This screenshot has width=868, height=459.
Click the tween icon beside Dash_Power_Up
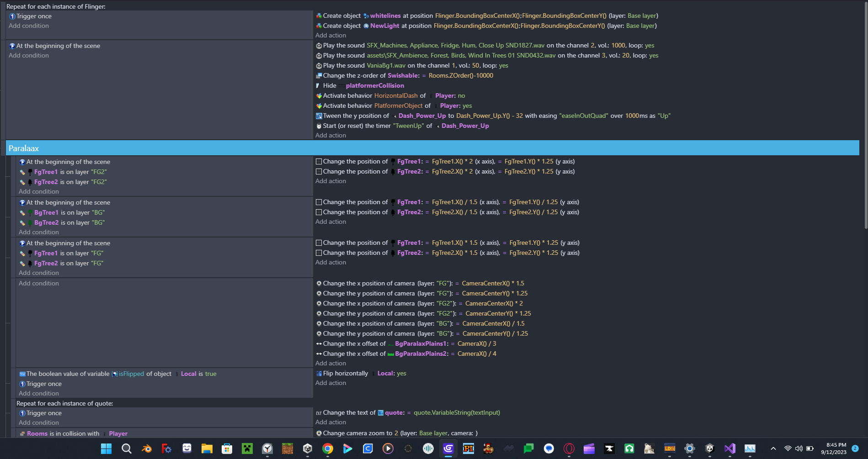(319, 116)
